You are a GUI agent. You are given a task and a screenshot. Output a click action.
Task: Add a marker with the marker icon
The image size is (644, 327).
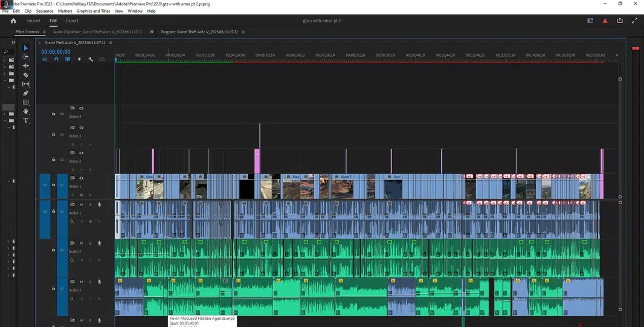click(79, 59)
